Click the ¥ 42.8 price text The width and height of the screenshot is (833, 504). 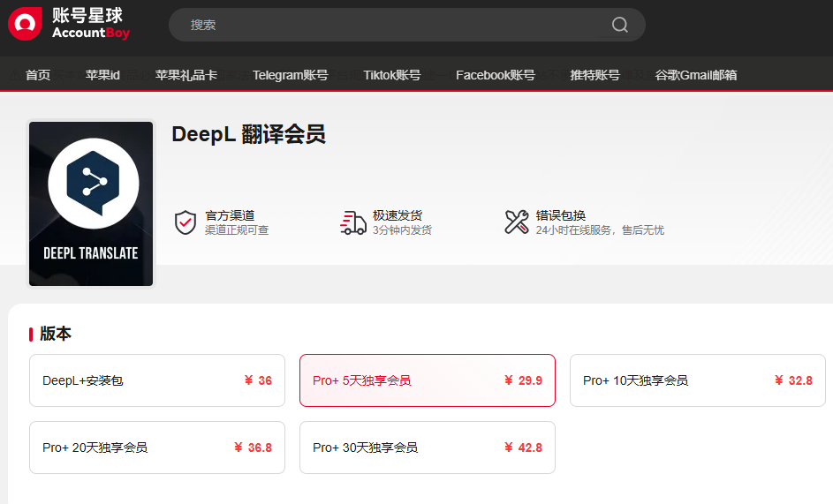tap(523, 448)
